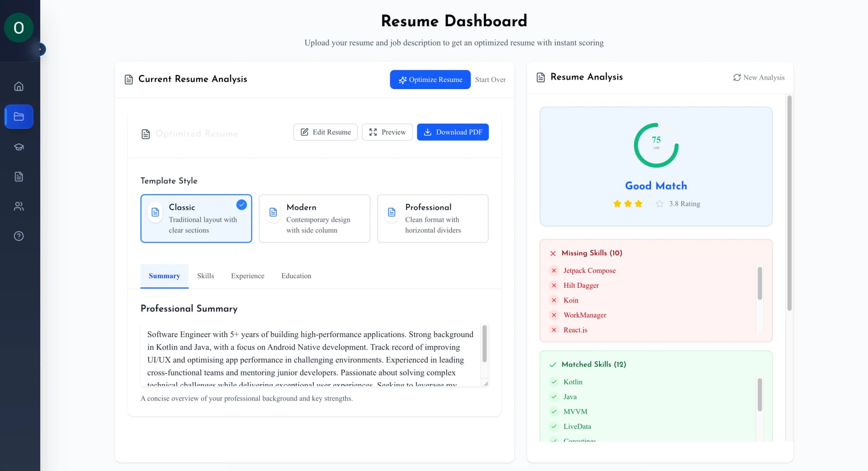
Task: Click the checkmark on the Classic template
Action: tap(241, 205)
